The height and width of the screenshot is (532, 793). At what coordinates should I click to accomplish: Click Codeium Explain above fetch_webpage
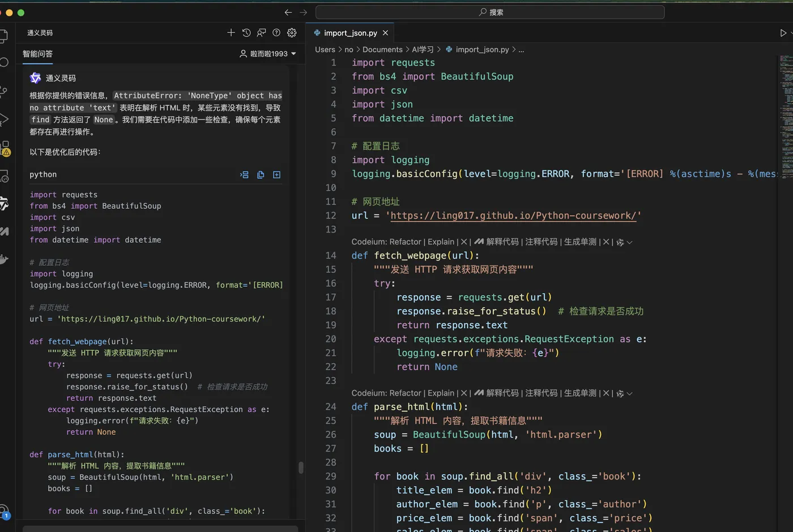(x=441, y=242)
